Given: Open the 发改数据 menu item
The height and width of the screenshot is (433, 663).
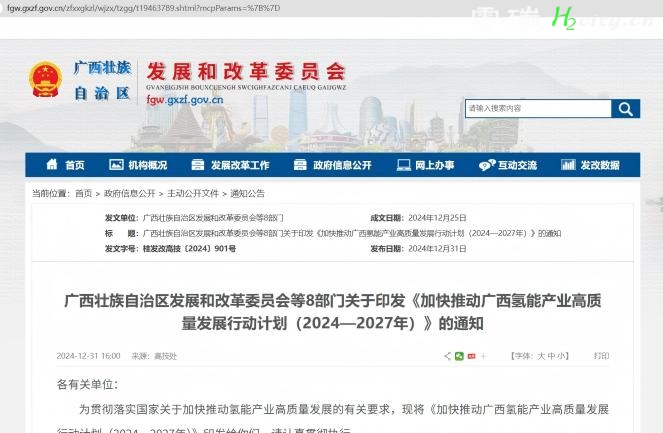Looking at the screenshot, I should tap(600, 165).
